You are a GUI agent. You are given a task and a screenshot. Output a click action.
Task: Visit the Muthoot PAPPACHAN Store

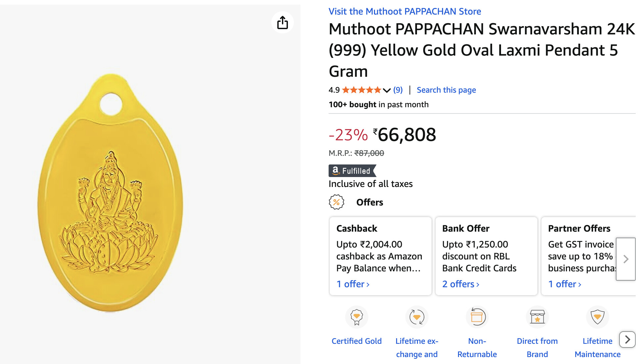pyautogui.click(x=404, y=11)
